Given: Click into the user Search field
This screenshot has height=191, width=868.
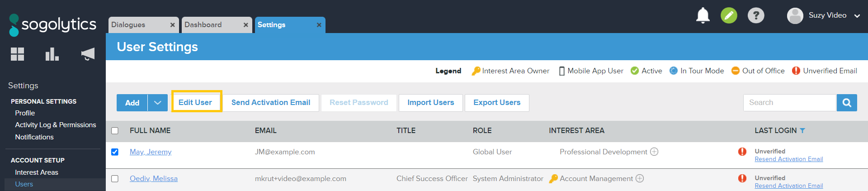Looking at the screenshot, I should [x=789, y=103].
